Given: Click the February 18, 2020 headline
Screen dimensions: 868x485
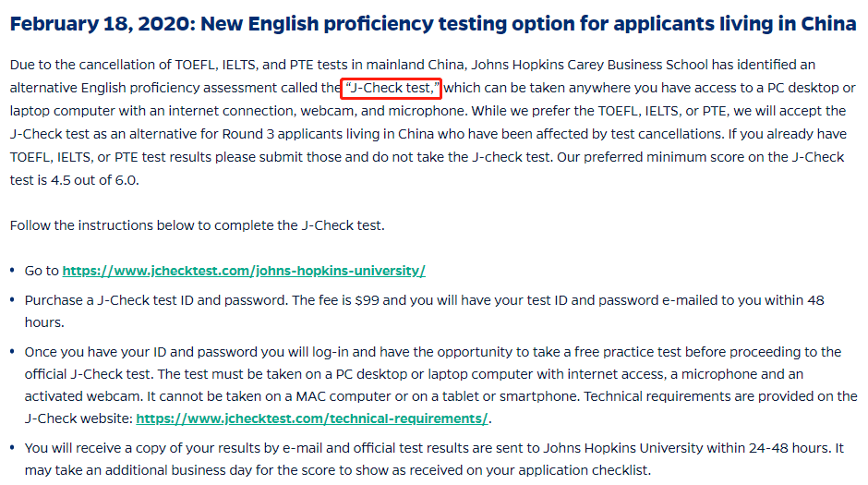Looking at the screenshot, I should [x=433, y=24].
